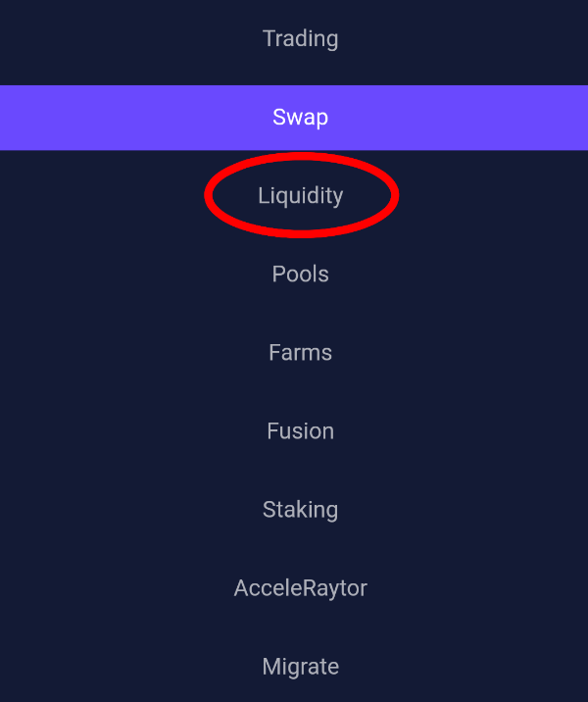
Task: Select the highlighted Swap menu item
Action: point(300,118)
